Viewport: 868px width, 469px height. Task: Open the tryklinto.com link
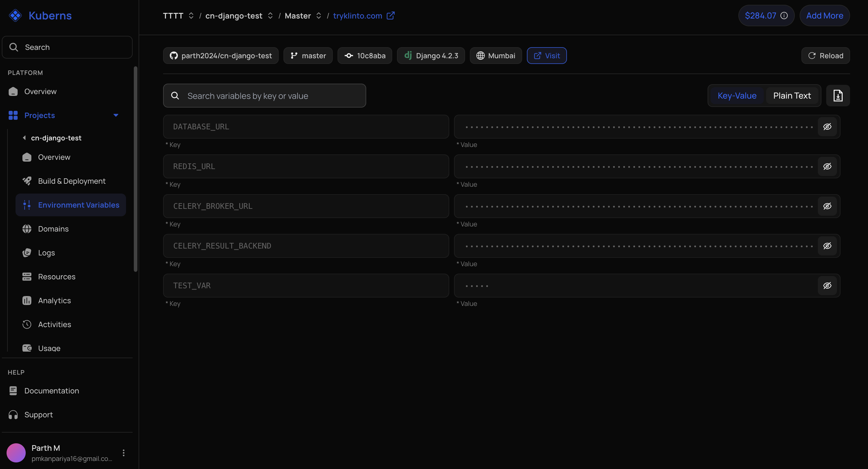click(358, 16)
